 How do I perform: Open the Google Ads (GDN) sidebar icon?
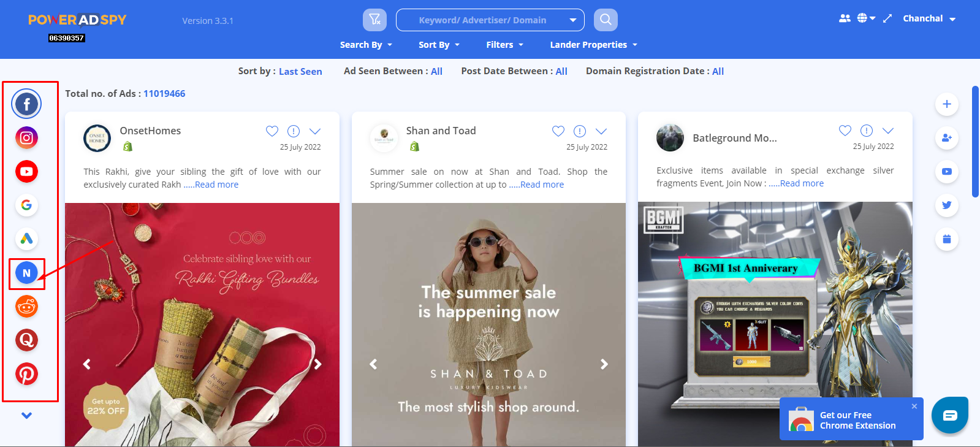click(x=26, y=239)
